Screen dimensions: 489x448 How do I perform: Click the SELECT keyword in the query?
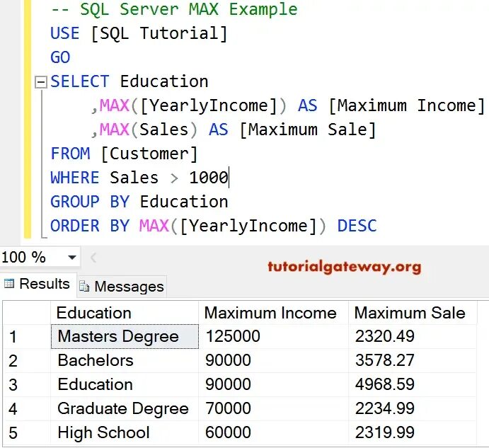click(x=80, y=81)
